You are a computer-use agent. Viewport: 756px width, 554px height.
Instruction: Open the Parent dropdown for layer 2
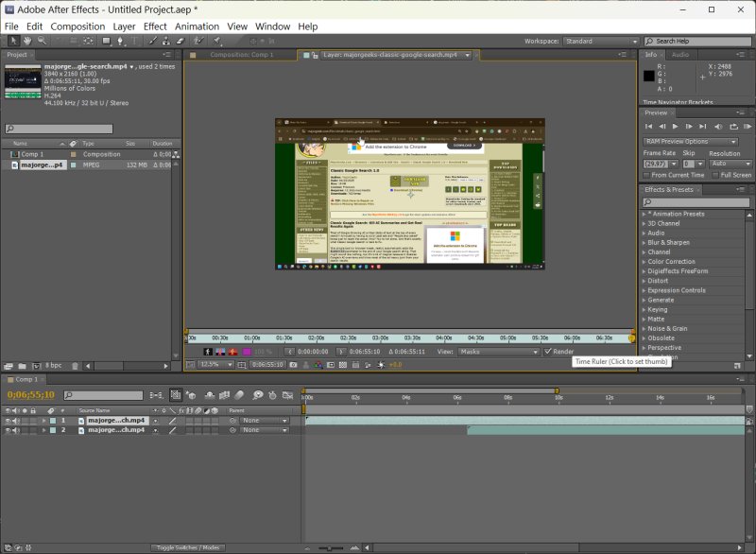point(264,430)
